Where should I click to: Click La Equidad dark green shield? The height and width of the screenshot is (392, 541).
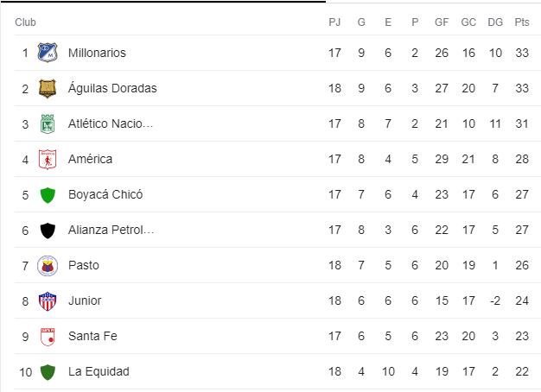tap(48, 372)
